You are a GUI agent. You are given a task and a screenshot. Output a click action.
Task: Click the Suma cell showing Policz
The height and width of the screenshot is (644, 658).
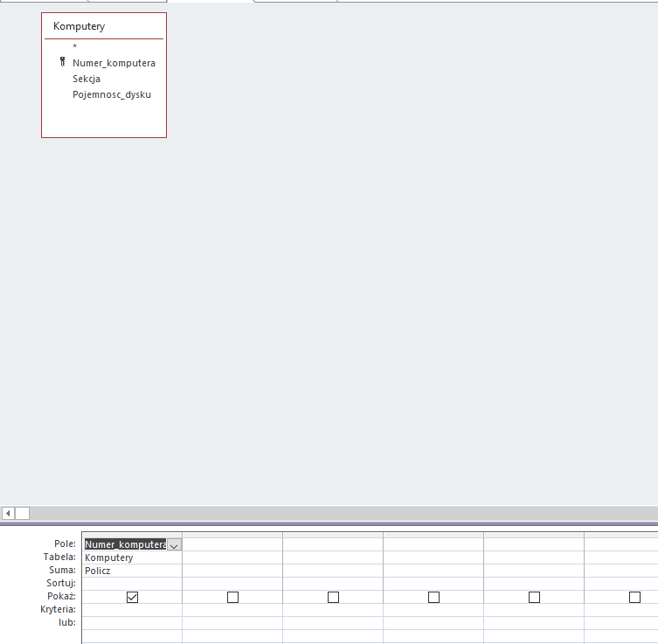(132, 571)
